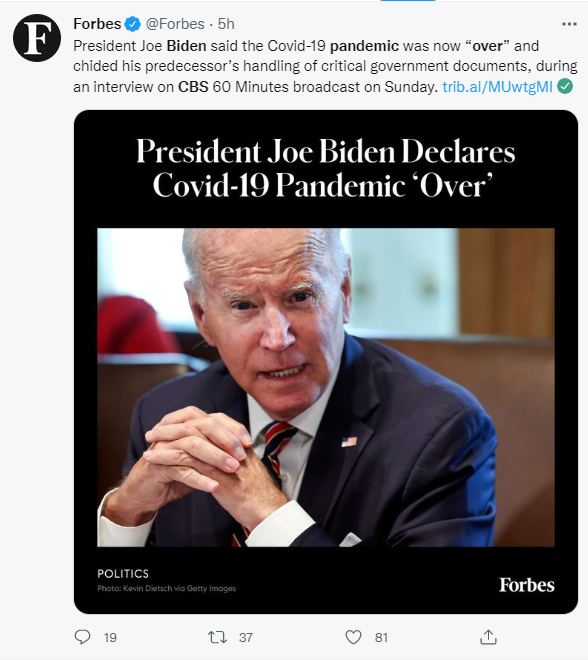588x660 pixels.
Task: Click the bold "Biden" keyword in tweet text
Action: tap(186, 45)
